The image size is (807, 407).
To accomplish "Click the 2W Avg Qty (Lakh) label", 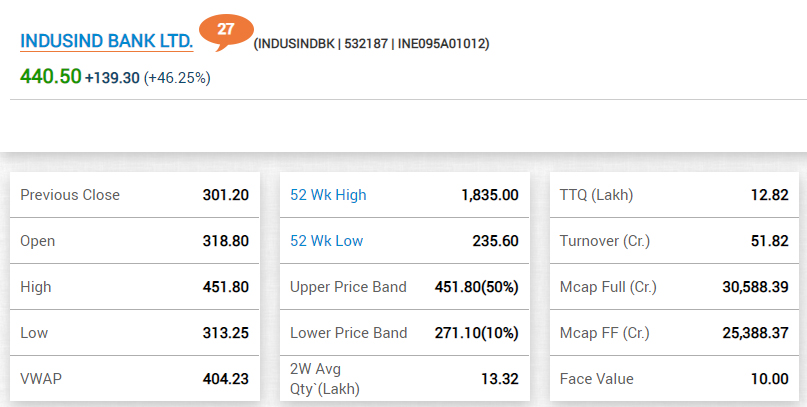I will pyautogui.click(x=325, y=379).
